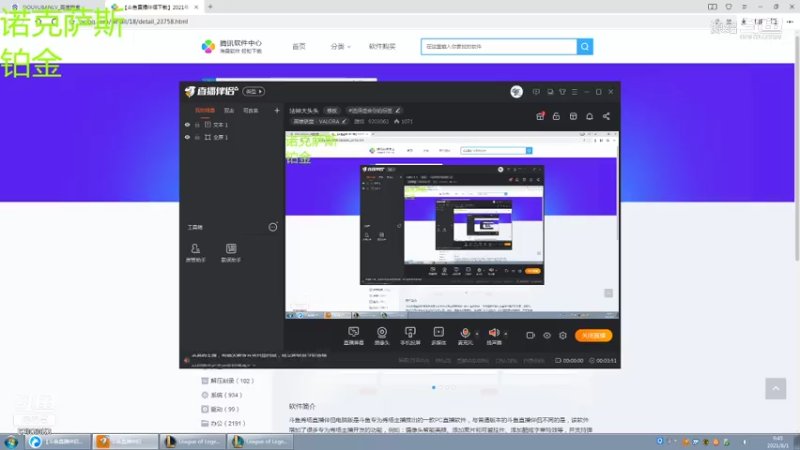
Task: Click the 修改 edit title button
Action: (x=332, y=111)
